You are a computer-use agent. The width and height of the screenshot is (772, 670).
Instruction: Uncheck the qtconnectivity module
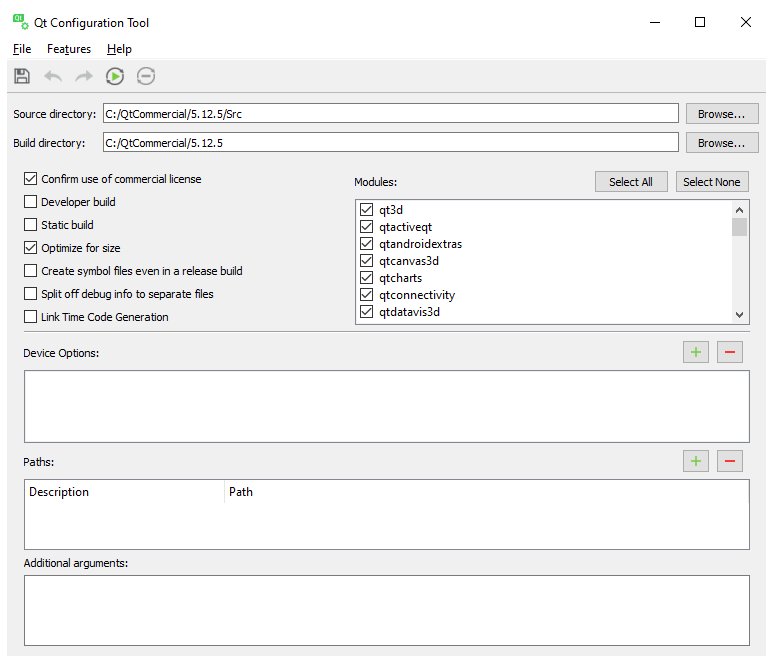coord(366,295)
